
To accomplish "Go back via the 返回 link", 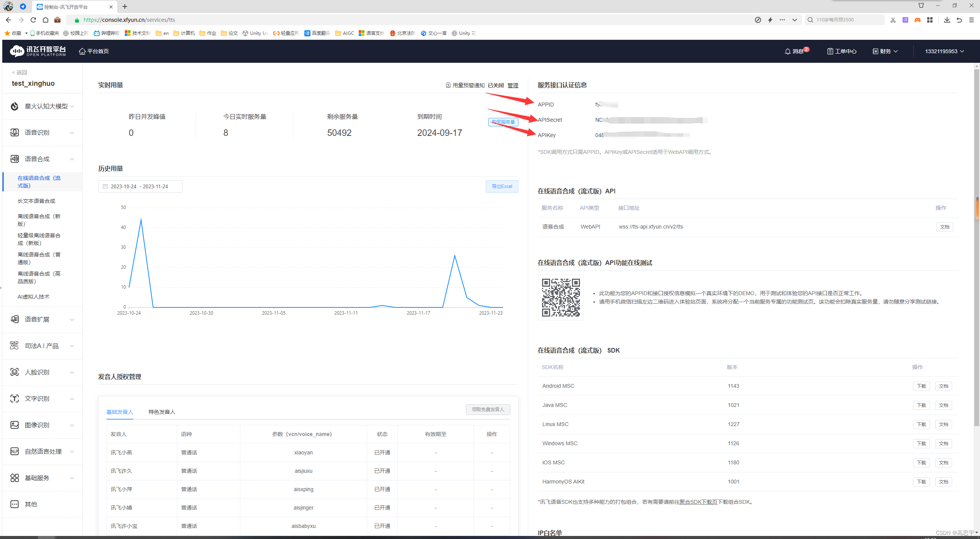I will click(20, 72).
